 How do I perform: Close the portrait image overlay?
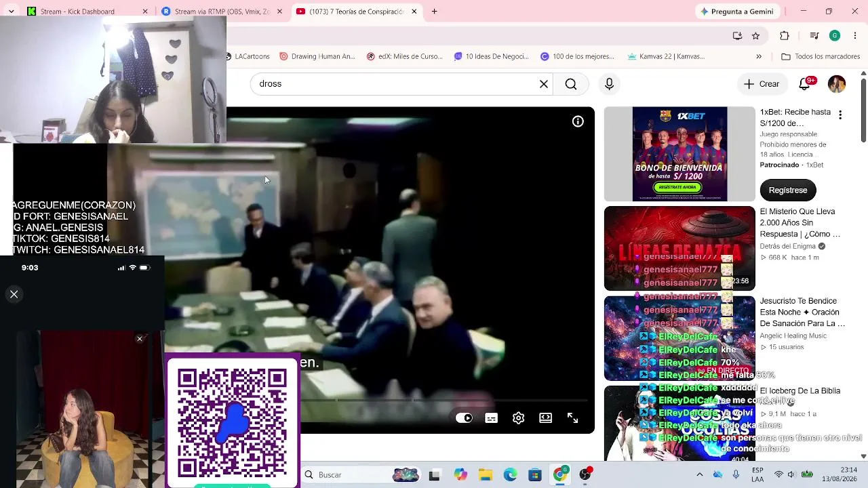(140, 339)
